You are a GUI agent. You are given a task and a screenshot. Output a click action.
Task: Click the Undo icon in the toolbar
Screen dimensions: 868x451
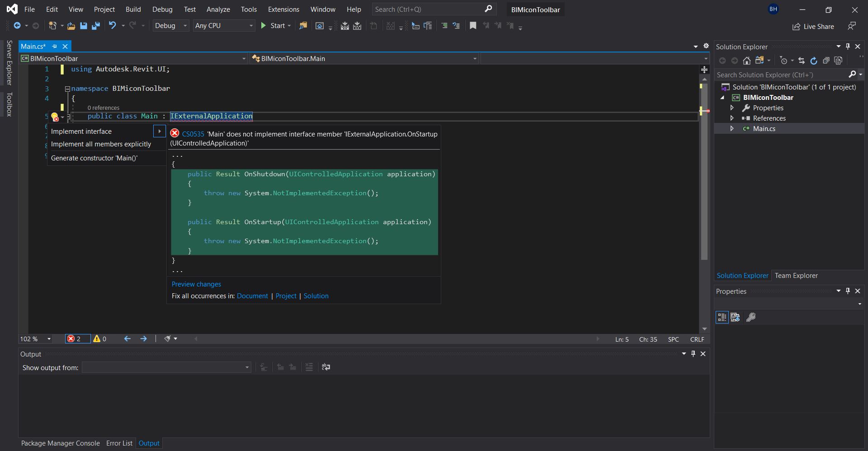coord(113,26)
